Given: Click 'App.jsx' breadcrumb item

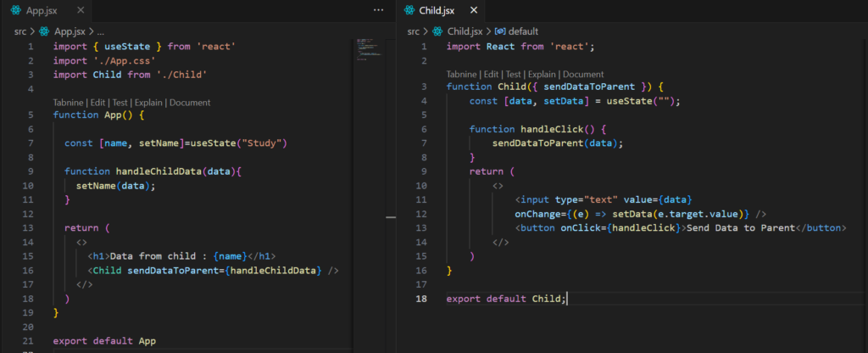Looking at the screenshot, I should (x=70, y=31).
